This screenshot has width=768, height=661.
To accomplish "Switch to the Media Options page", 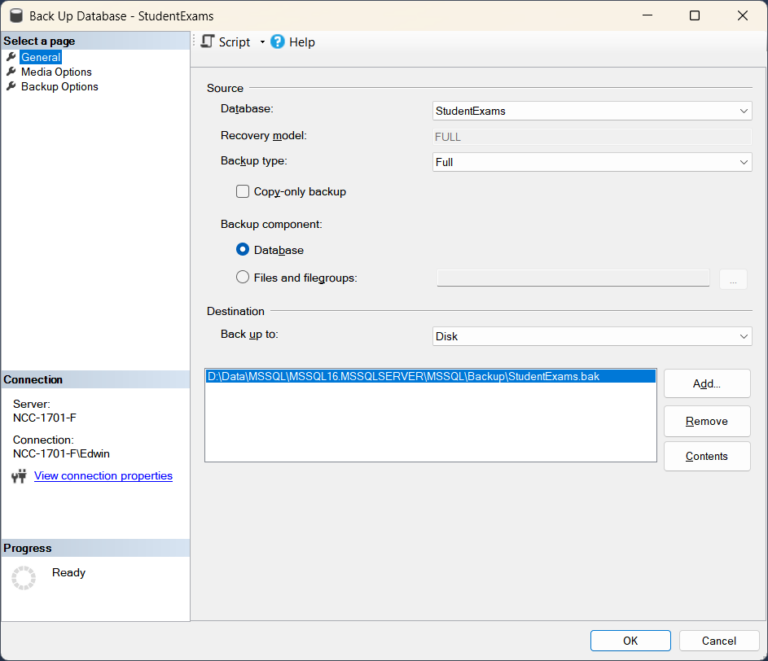I will pos(56,72).
